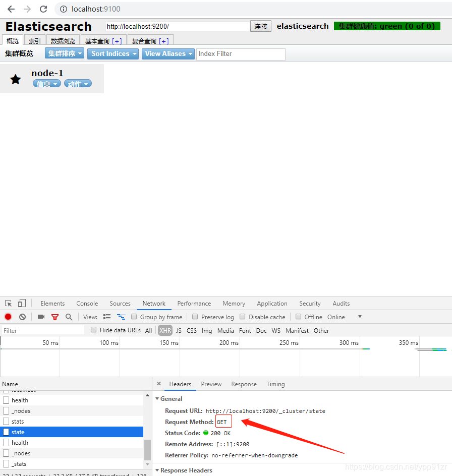Add a 复合查询 tab with [+]
452x476 pixels.
click(164, 41)
